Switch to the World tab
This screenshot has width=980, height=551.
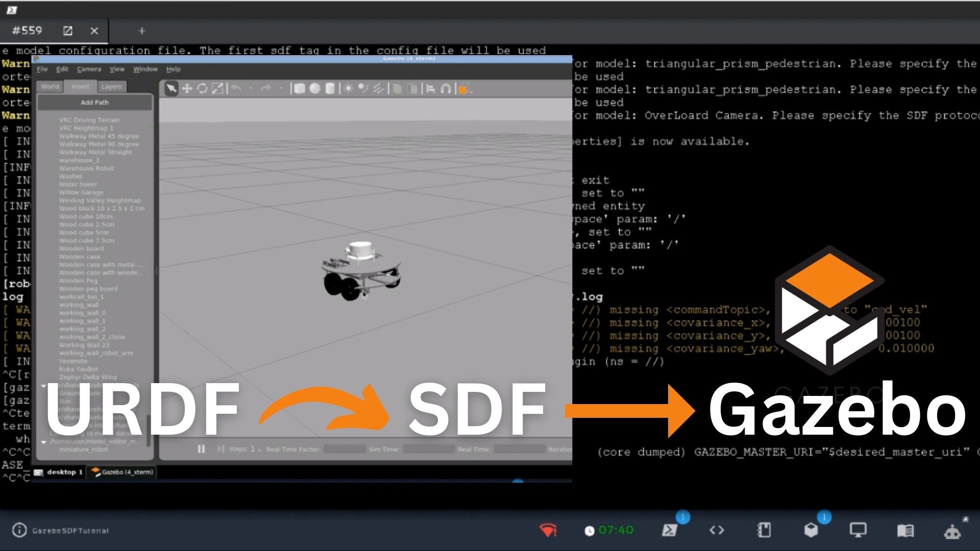50,86
